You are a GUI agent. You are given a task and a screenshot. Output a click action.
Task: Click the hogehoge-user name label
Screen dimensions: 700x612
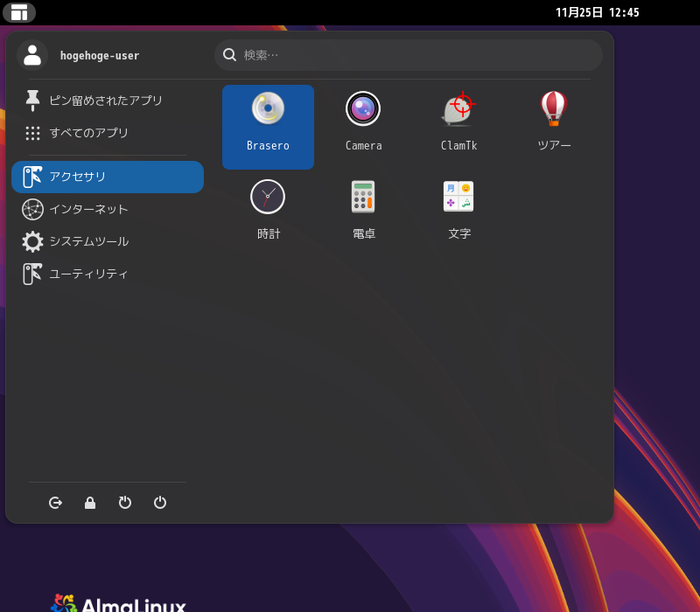[100, 56]
